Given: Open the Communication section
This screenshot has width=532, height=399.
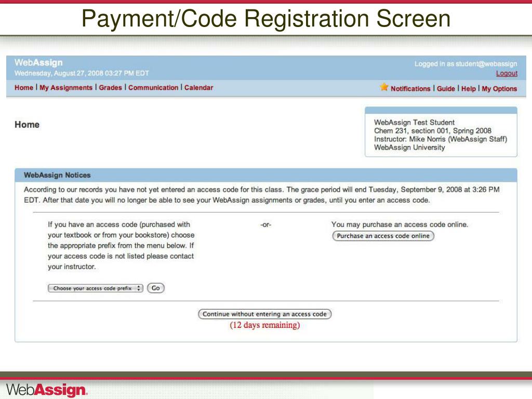Looking at the screenshot, I should (153, 87).
